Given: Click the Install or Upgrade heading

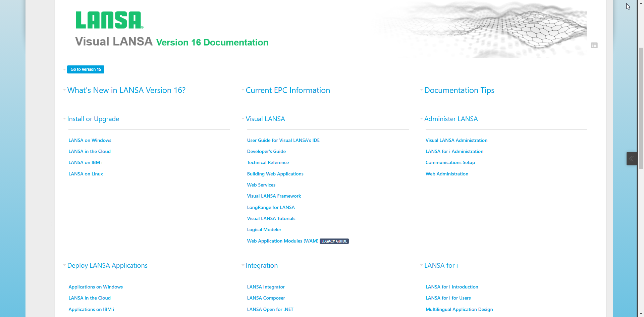Looking at the screenshot, I should point(93,119).
